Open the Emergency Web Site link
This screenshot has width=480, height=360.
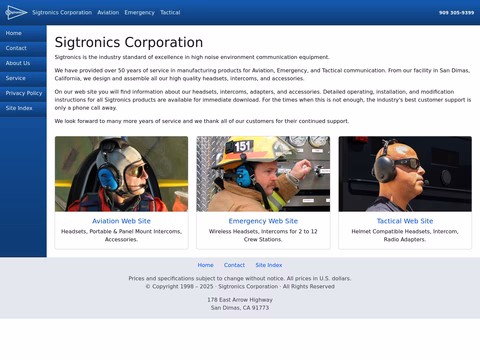pyautogui.click(x=263, y=221)
